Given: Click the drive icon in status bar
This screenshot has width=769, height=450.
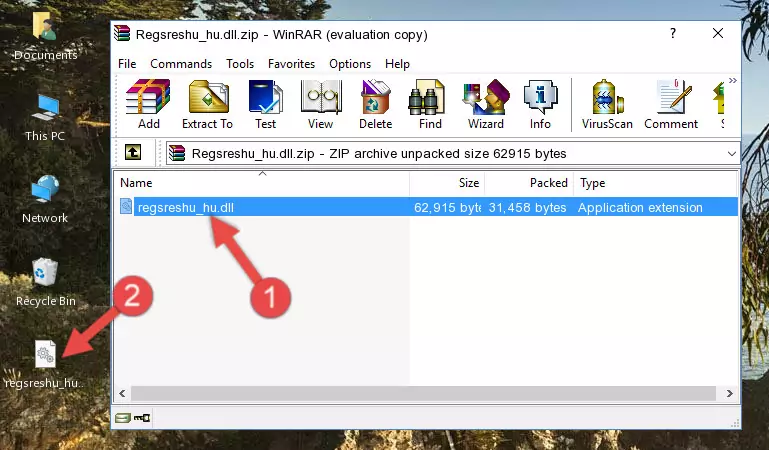Looking at the screenshot, I should point(123,418).
